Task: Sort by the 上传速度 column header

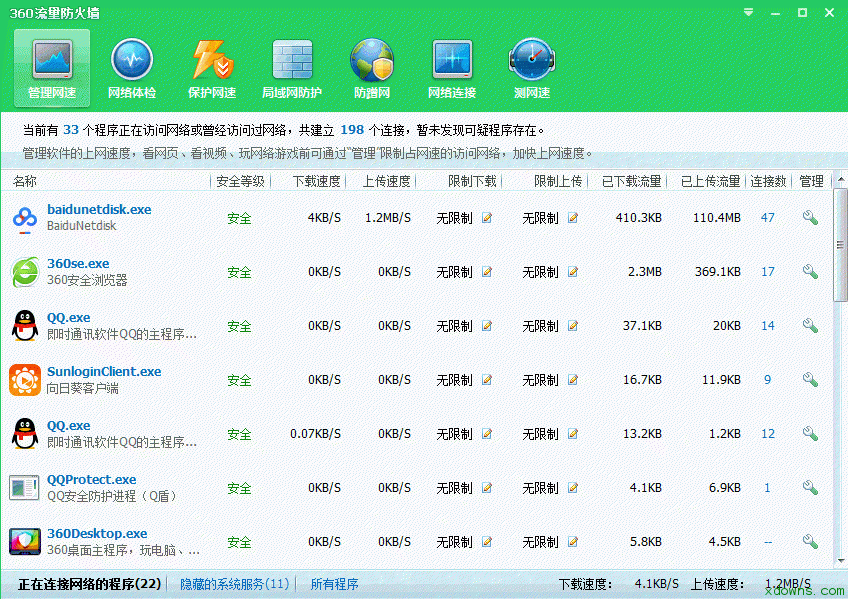Action: click(386, 181)
